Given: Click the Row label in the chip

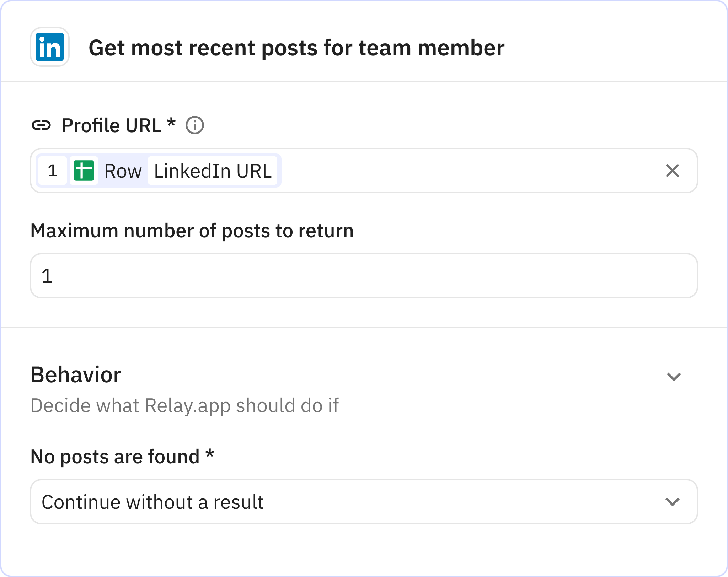Looking at the screenshot, I should coord(123,171).
